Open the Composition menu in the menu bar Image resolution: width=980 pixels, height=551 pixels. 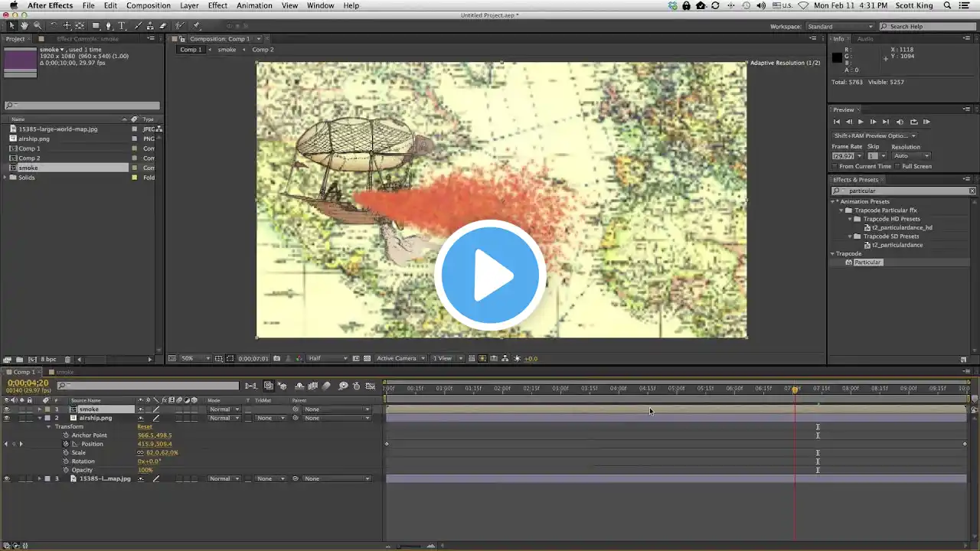pyautogui.click(x=149, y=5)
